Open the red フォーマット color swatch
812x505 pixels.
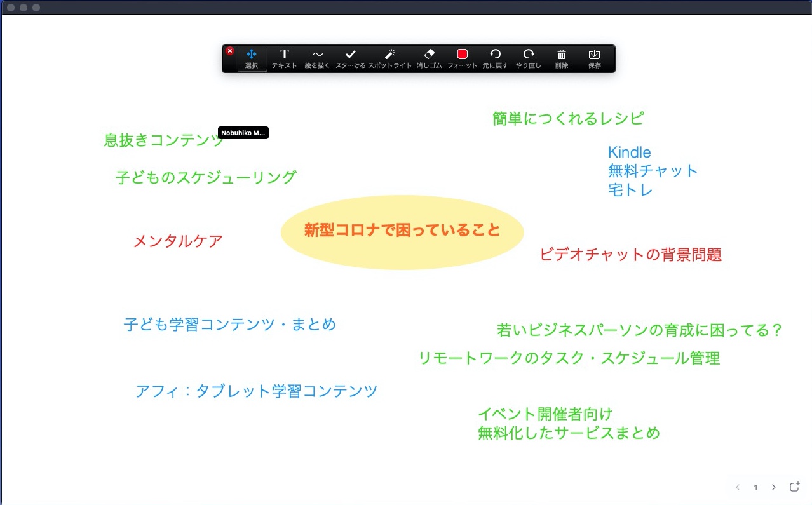[x=463, y=58]
